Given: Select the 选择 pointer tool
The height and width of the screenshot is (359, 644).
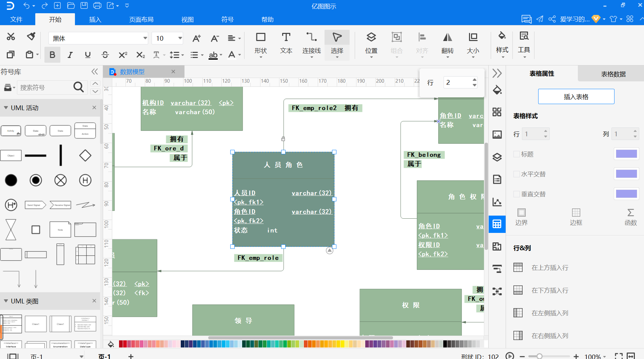Looking at the screenshot, I should [337, 45].
